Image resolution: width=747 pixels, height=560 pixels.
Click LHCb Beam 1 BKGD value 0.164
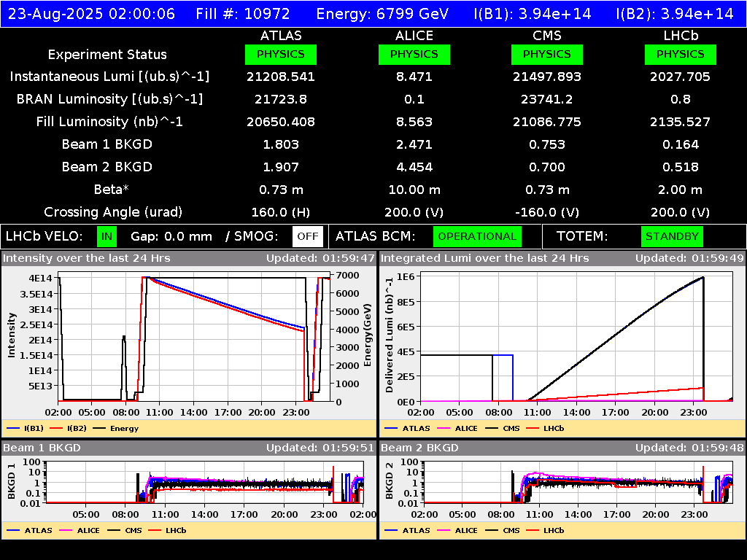[681, 144]
